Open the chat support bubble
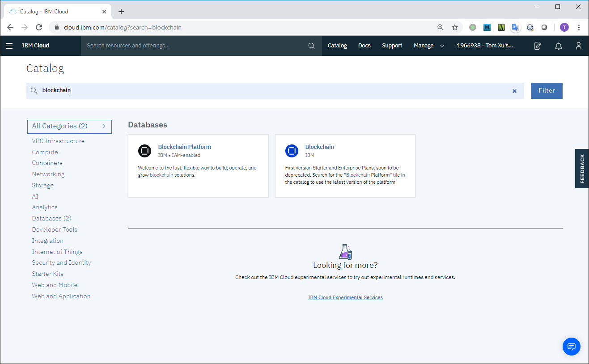Viewport: 589px width, 364px height. coord(571,347)
